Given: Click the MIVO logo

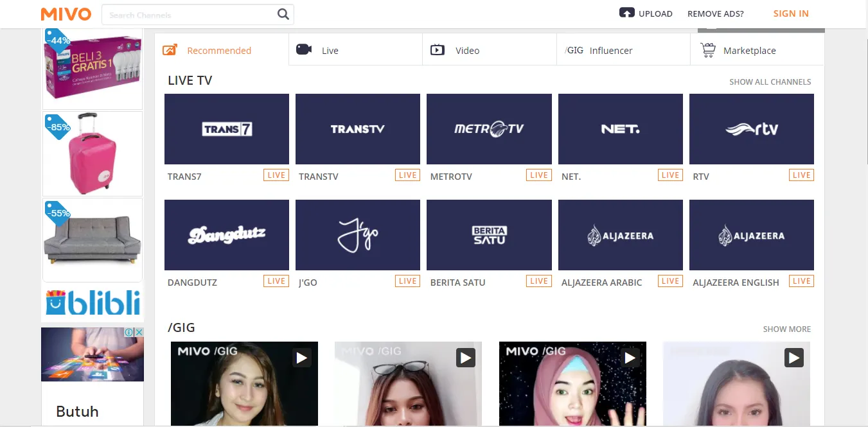Looking at the screenshot, I should pos(66,13).
